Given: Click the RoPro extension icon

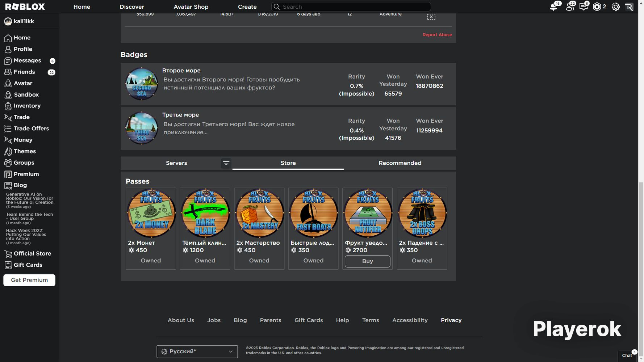Looking at the screenshot, I should (x=629, y=7).
